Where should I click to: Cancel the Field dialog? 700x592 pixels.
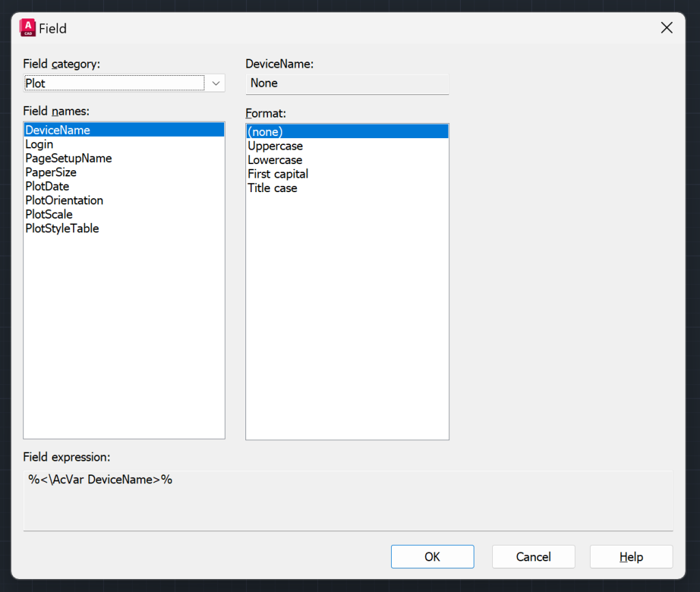pos(533,556)
